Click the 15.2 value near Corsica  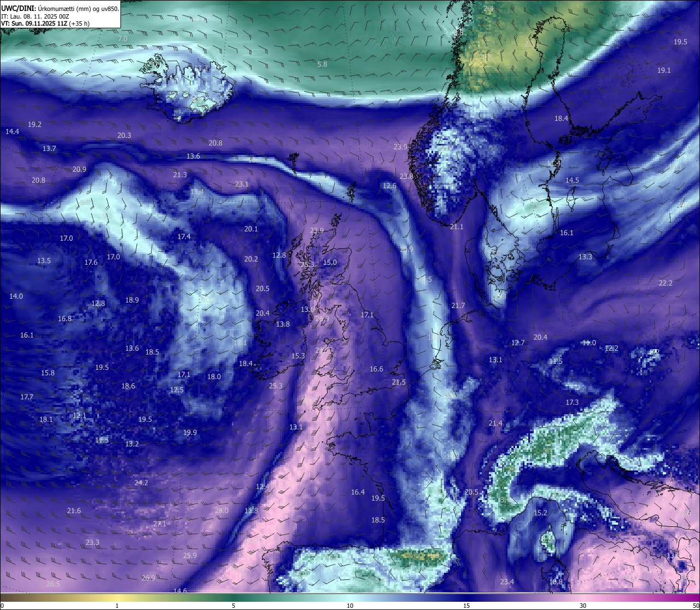[540, 513]
